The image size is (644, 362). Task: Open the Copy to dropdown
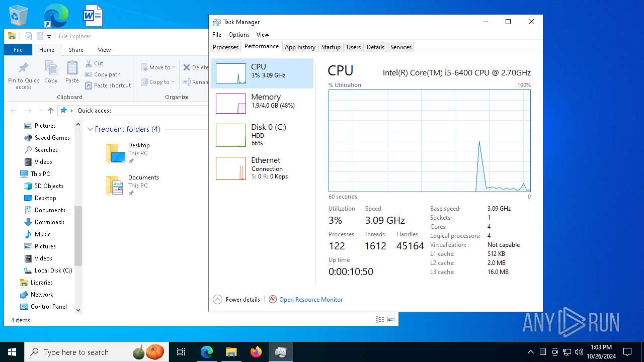[157, 82]
